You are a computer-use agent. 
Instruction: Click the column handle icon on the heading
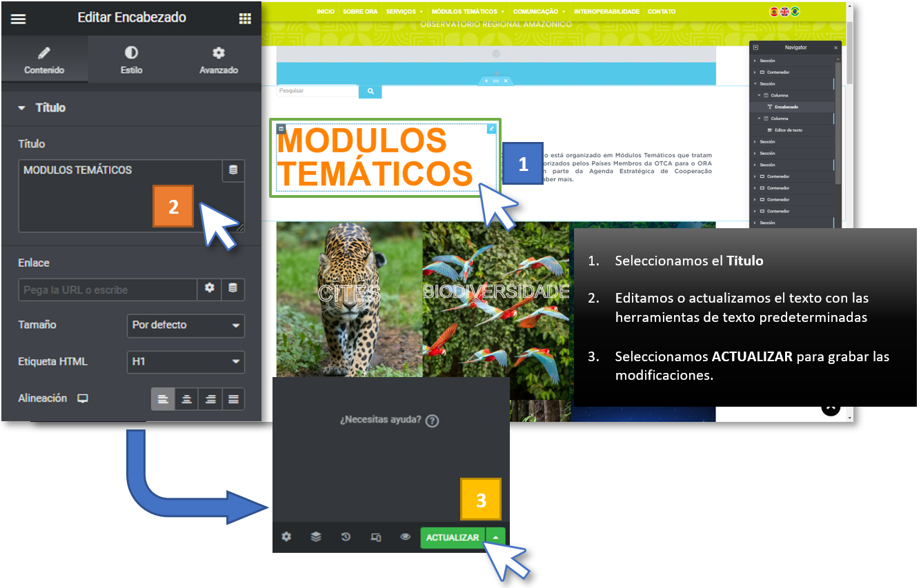pos(281,128)
